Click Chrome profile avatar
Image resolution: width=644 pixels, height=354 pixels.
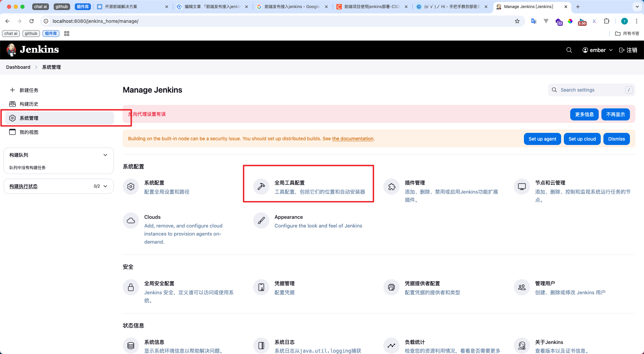click(625, 21)
